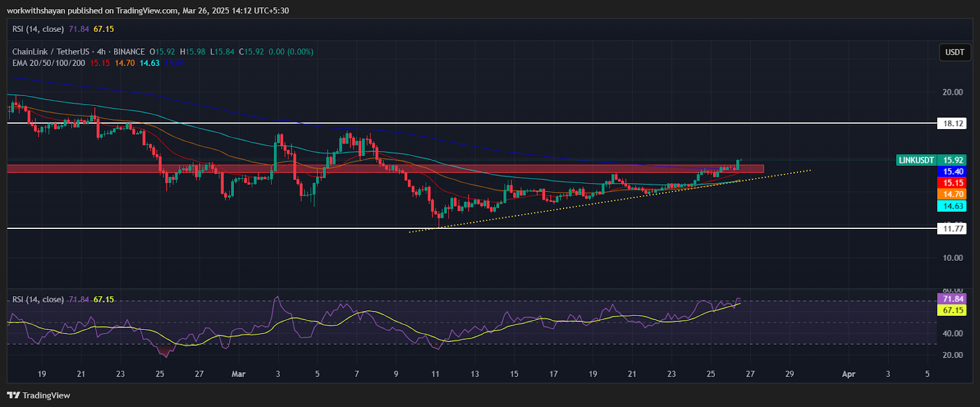Click the cyan 14.63 EMA price tag
Screen dimensions: 980x407
952,206
